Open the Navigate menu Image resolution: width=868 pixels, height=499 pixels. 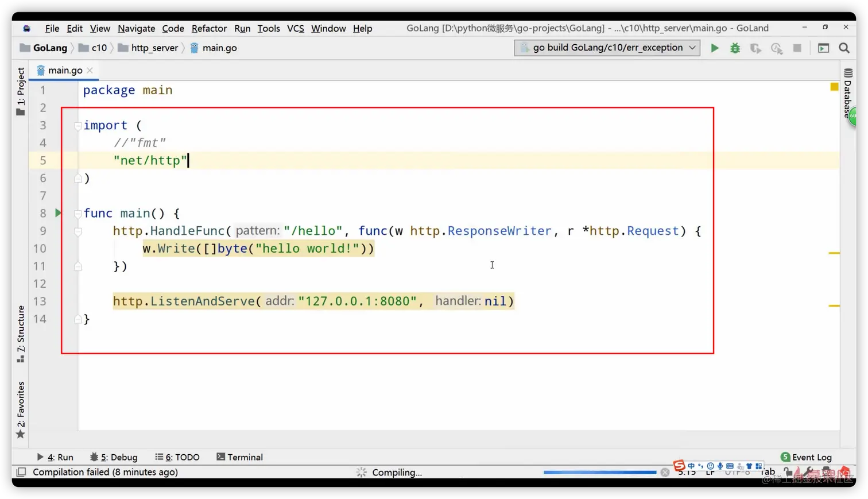coord(136,28)
